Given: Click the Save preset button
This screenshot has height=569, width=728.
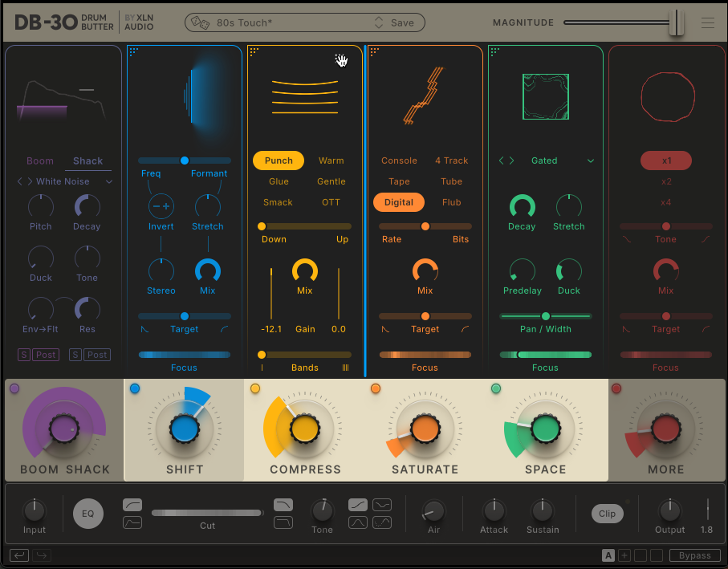Looking at the screenshot, I should coord(402,23).
